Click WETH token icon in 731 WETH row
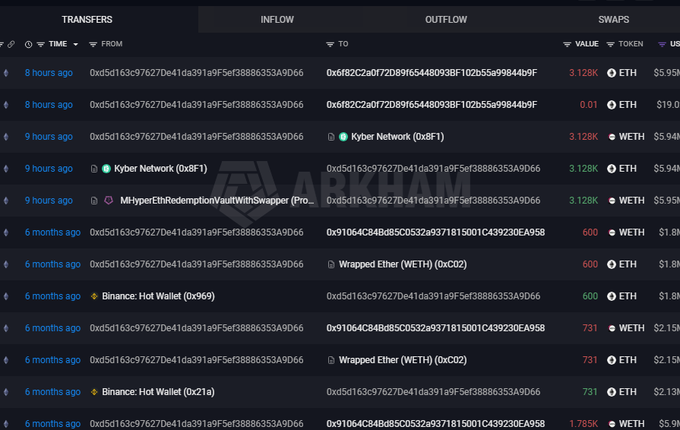This screenshot has height=430, width=680. coord(611,329)
